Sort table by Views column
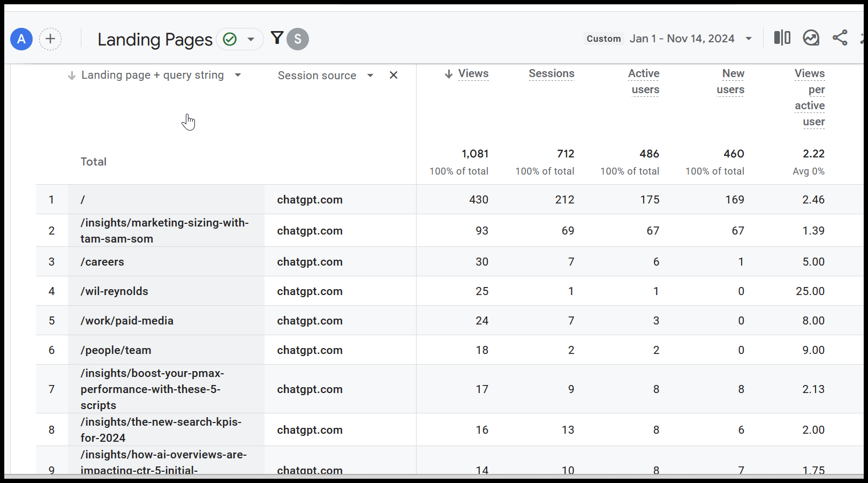This screenshot has height=483, width=868. point(473,74)
